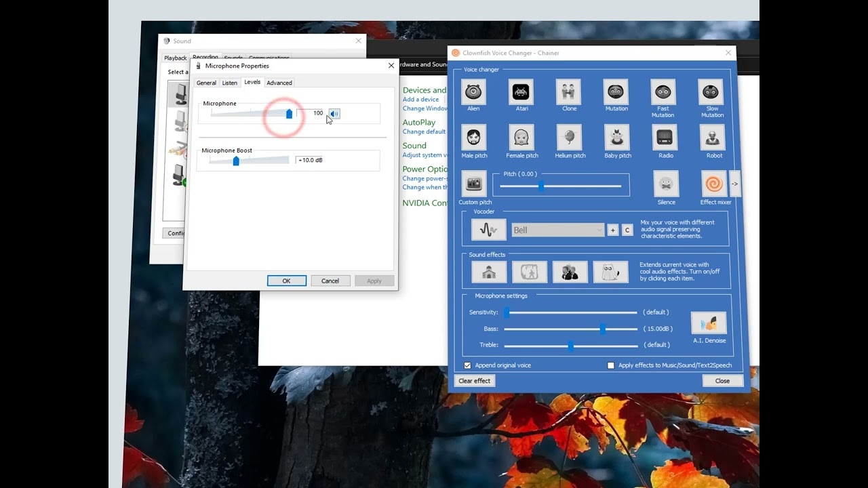Select the Atari voice effect
868x488 pixels.
click(521, 91)
